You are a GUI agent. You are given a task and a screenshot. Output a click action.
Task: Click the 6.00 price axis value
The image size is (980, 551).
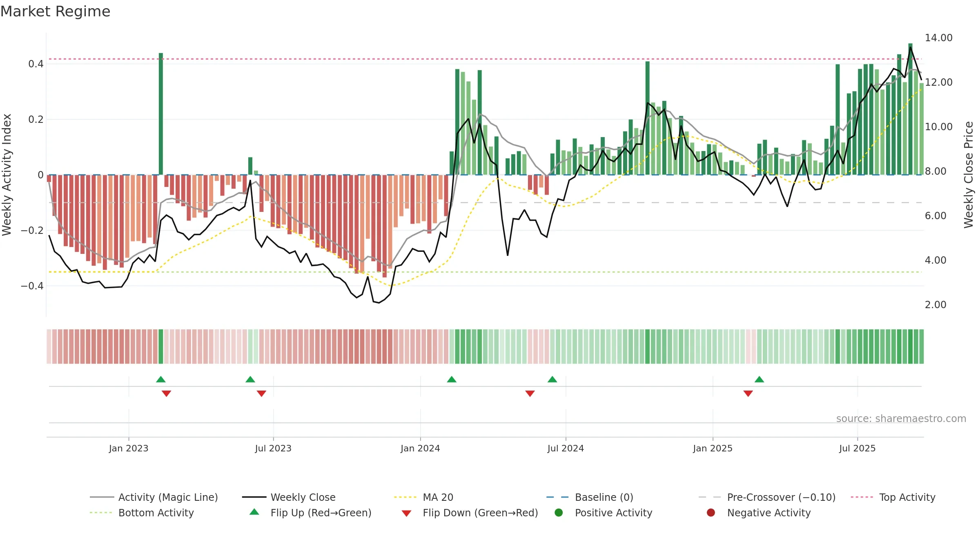tap(935, 216)
